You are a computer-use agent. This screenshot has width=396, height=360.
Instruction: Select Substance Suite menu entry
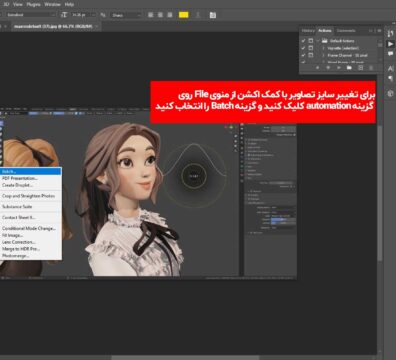point(31,207)
